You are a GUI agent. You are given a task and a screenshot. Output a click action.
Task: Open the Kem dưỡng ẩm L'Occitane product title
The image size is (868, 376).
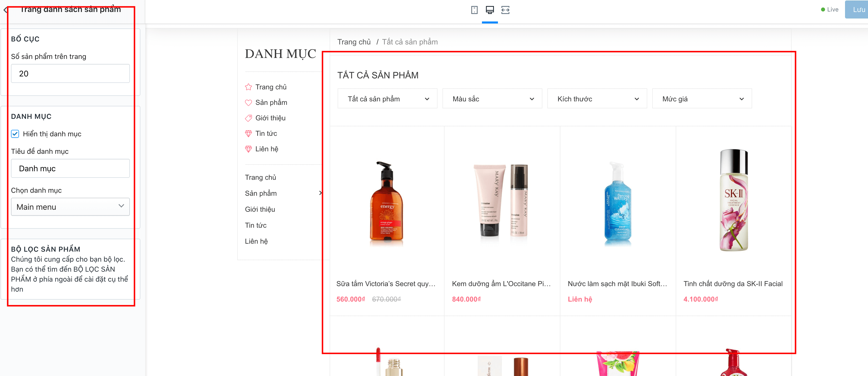tap(501, 284)
